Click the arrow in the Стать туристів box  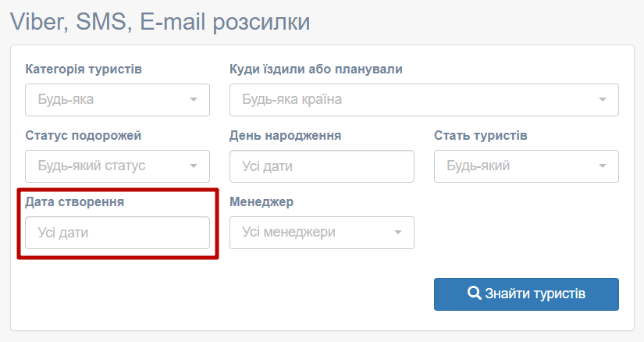603,166
